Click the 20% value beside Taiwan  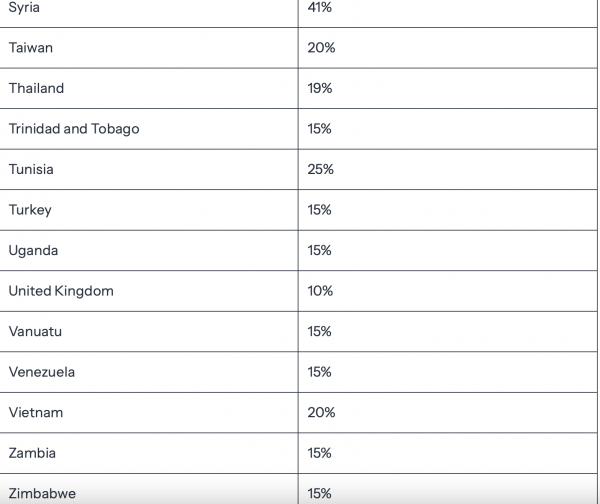click(321, 48)
